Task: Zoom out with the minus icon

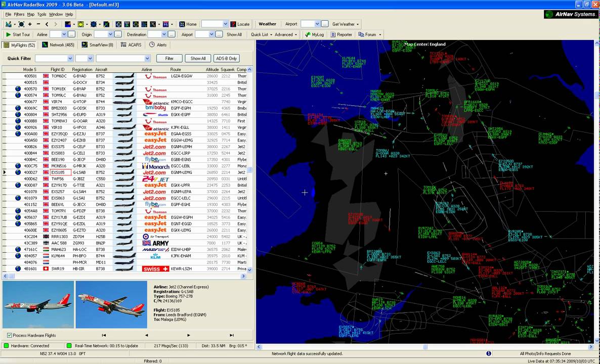Action: tap(38, 24)
